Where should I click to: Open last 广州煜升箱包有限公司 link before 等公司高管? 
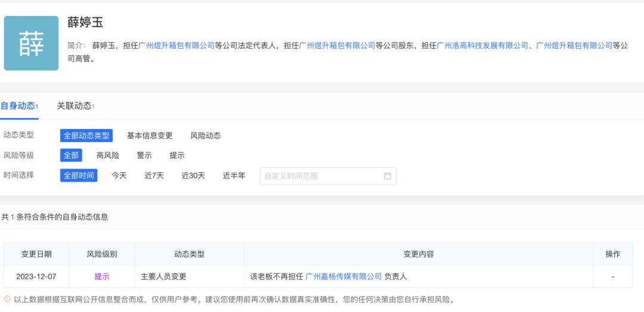(574, 45)
